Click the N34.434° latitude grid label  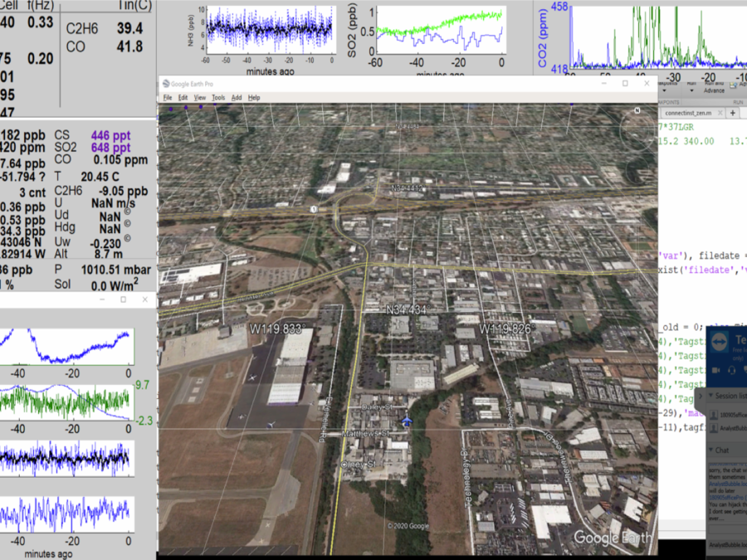[x=408, y=310]
